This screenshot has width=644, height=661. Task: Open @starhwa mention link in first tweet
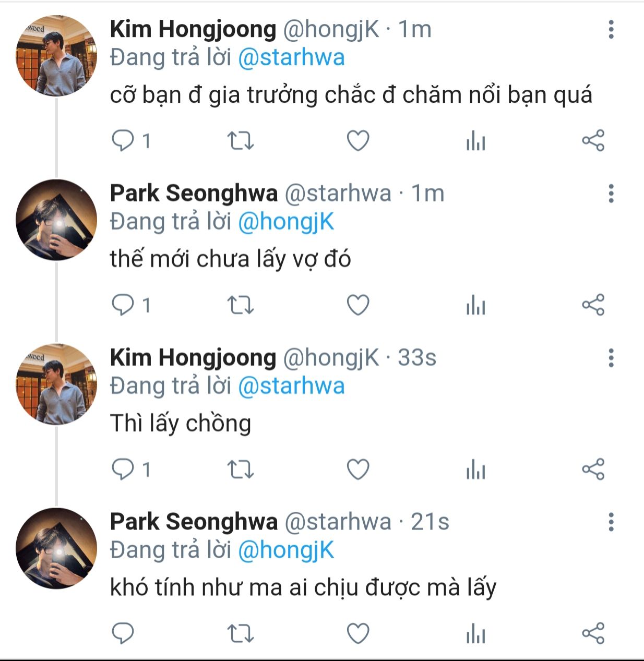[x=291, y=57]
